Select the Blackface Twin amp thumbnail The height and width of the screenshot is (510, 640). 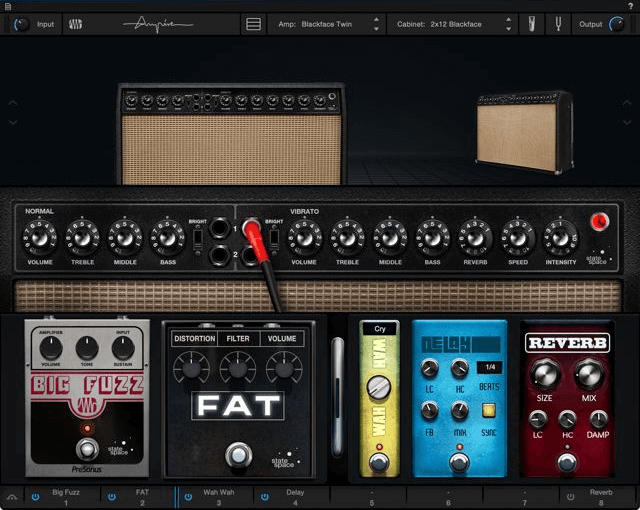pyautogui.click(x=231, y=134)
